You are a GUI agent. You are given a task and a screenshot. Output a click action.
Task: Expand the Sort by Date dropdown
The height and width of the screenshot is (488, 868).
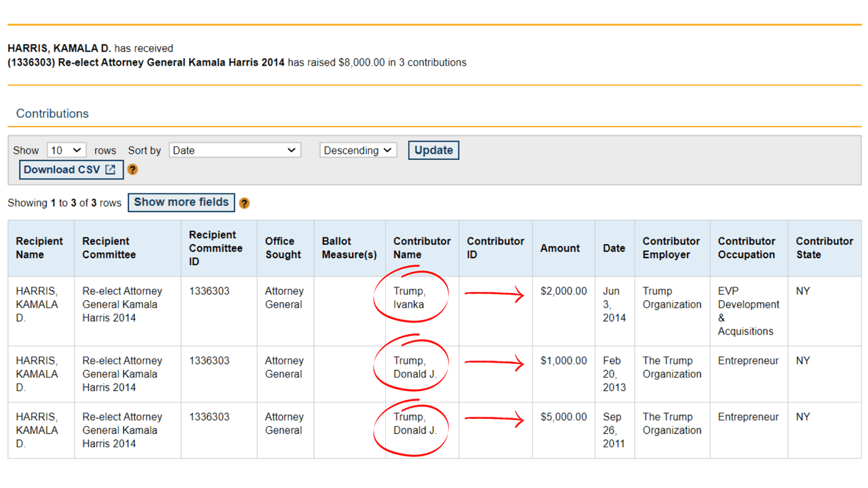pyautogui.click(x=235, y=150)
